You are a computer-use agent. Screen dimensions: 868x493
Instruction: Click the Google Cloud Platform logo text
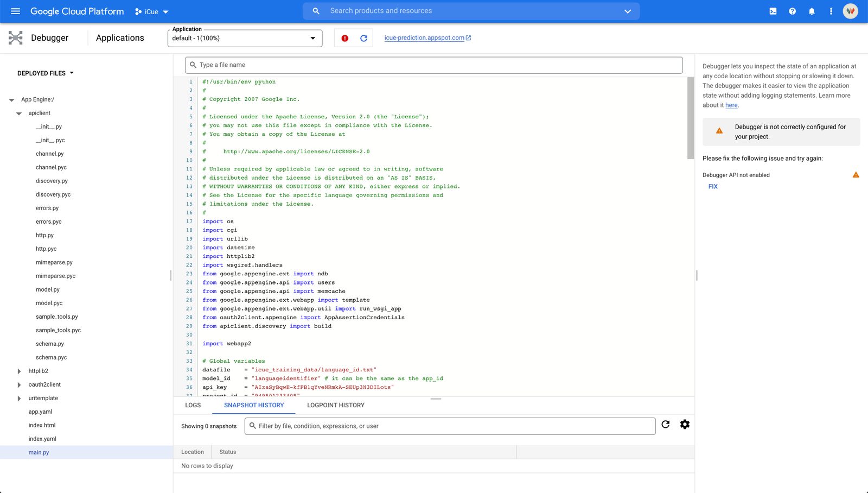77,11
